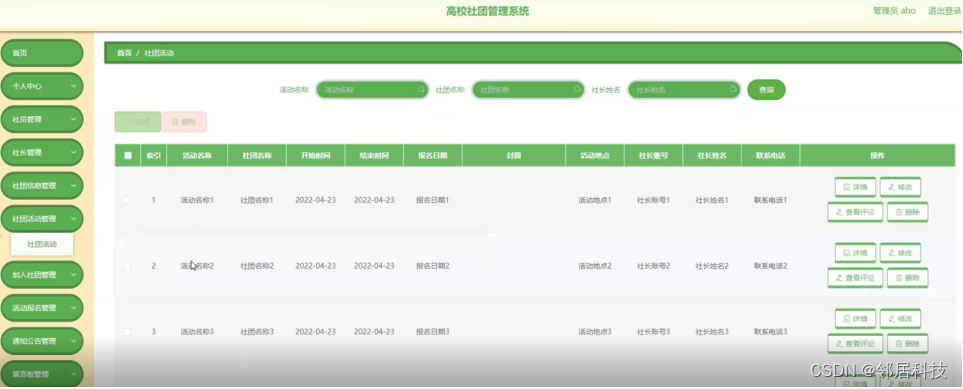Viewport: 963px width, 389px height.
Task: Click the 开始时间 column header
Action: [x=316, y=156]
